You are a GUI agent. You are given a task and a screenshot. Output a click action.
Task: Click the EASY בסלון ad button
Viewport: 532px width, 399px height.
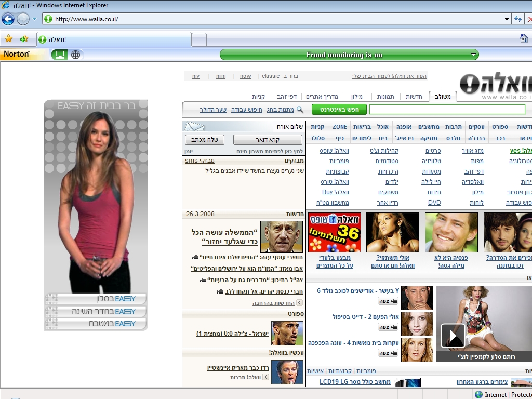coord(96,299)
